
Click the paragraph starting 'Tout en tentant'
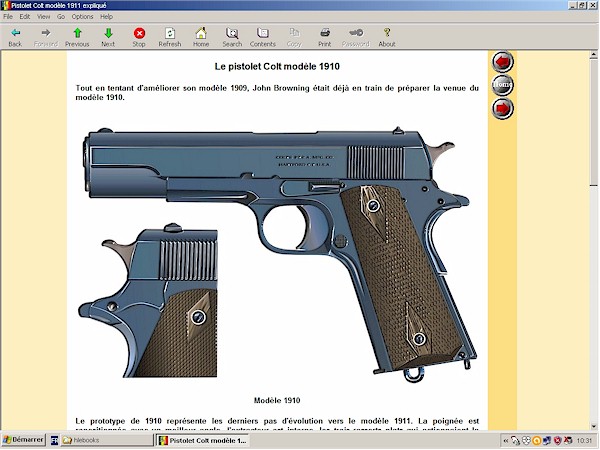pyautogui.click(x=277, y=93)
